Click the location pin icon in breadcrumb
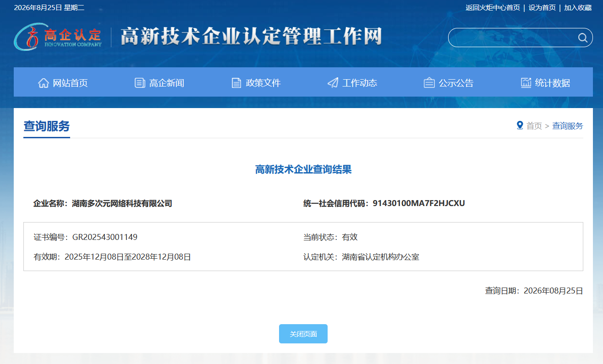This screenshot has height=364, width=603. click(520, 125)
